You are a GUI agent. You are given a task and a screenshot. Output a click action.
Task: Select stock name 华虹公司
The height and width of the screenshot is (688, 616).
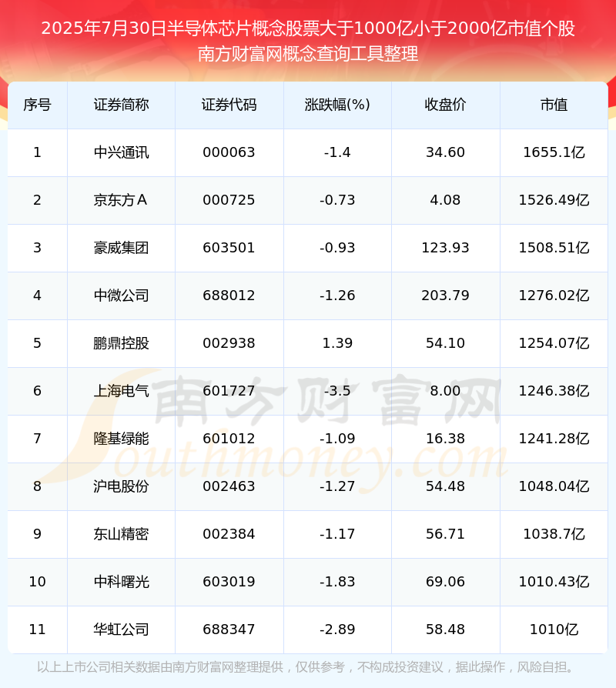(x=121, y=630)
